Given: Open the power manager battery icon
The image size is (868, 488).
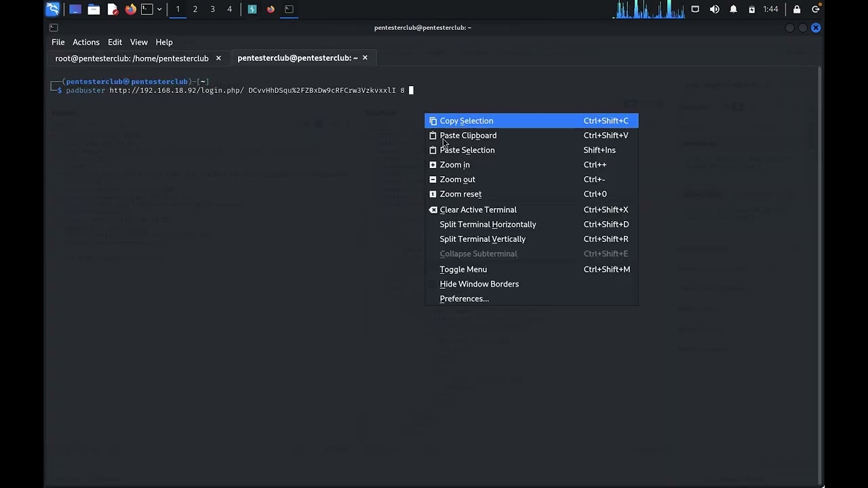Looking at the screenshot, I should [x=751, y=9].
